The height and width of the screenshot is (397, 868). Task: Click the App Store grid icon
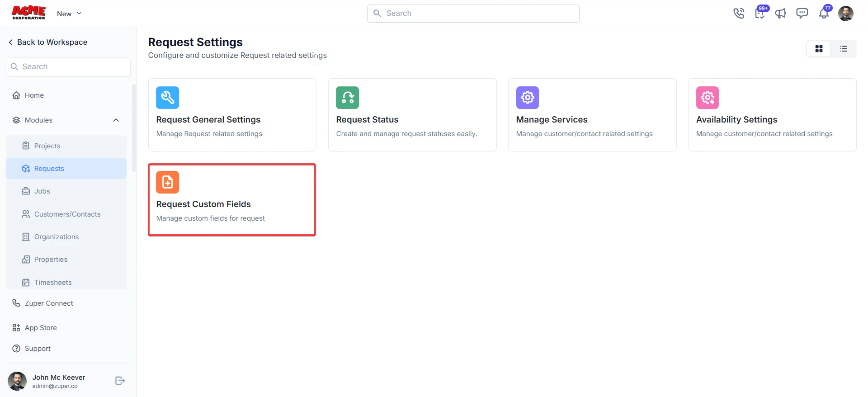(16, 328)
